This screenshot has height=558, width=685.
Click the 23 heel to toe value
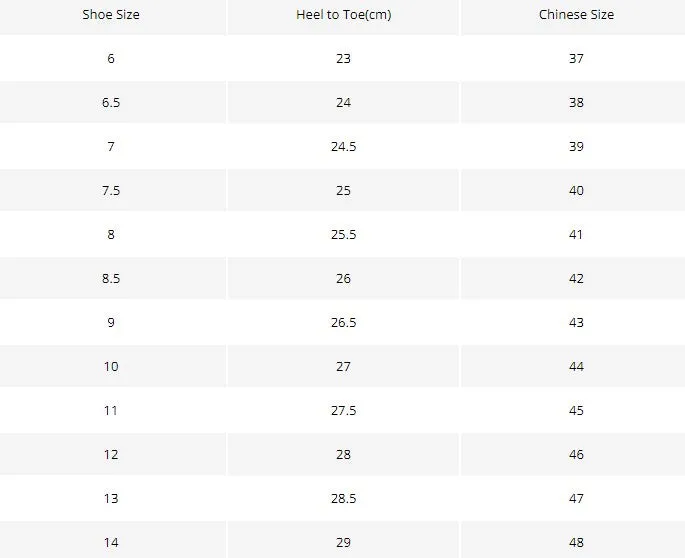[343, 59]
